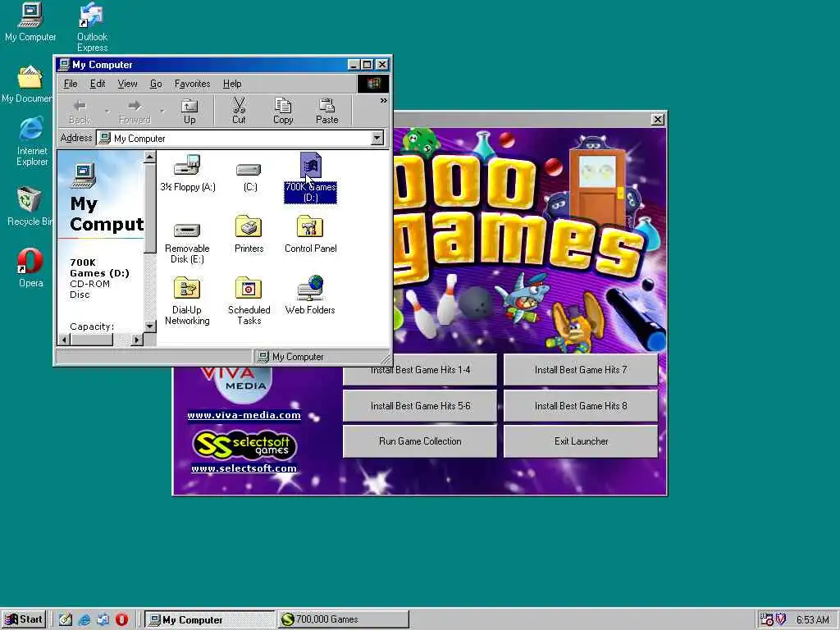Select the My Computer desktop icon
840x630 pixels.
click(30, 22)
